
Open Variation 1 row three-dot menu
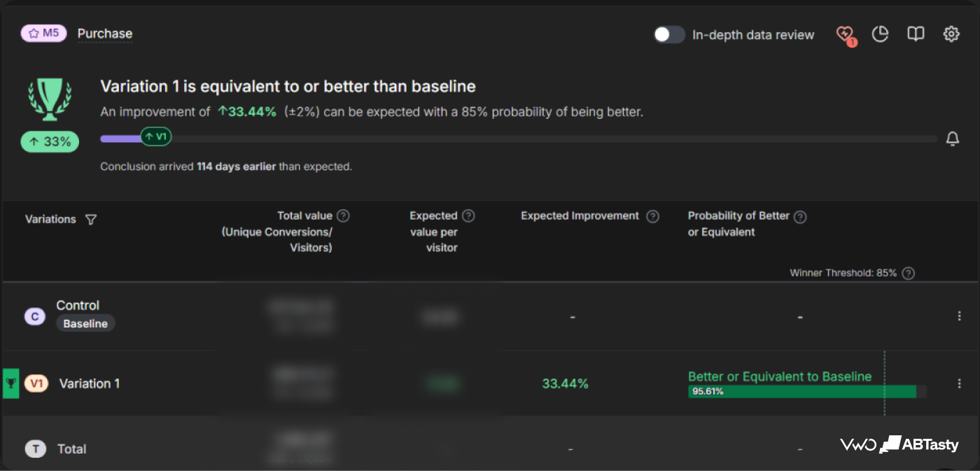(x=959, y=384)
